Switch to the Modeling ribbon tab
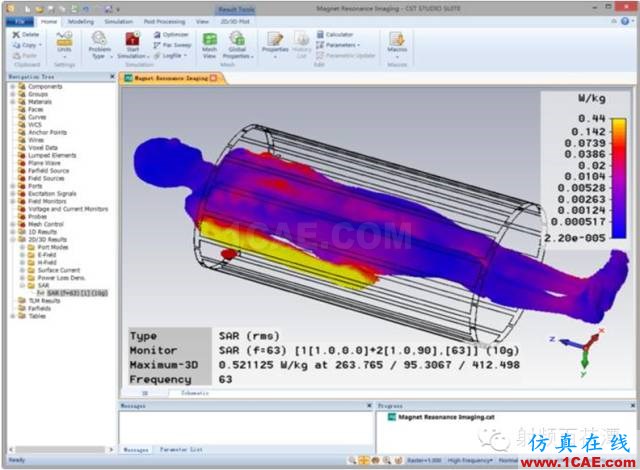Image resolution: width=640 pixels, height=470 pixels. 80,22
